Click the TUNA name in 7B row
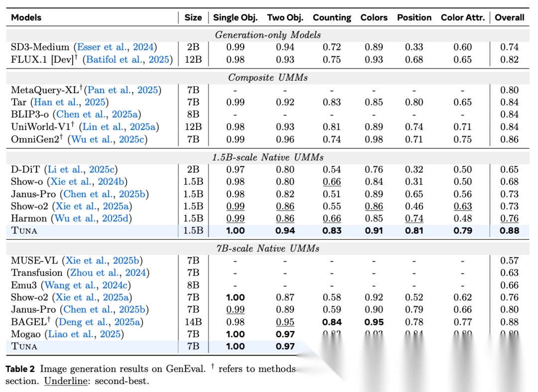This screenshot has width=538, height=392. click(x=24, y=346)
